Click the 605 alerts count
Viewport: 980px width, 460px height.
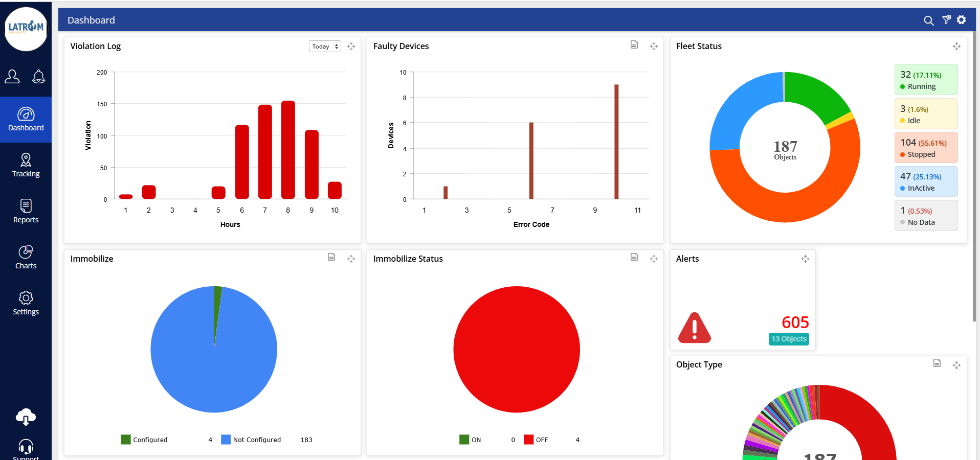point(795,323)
